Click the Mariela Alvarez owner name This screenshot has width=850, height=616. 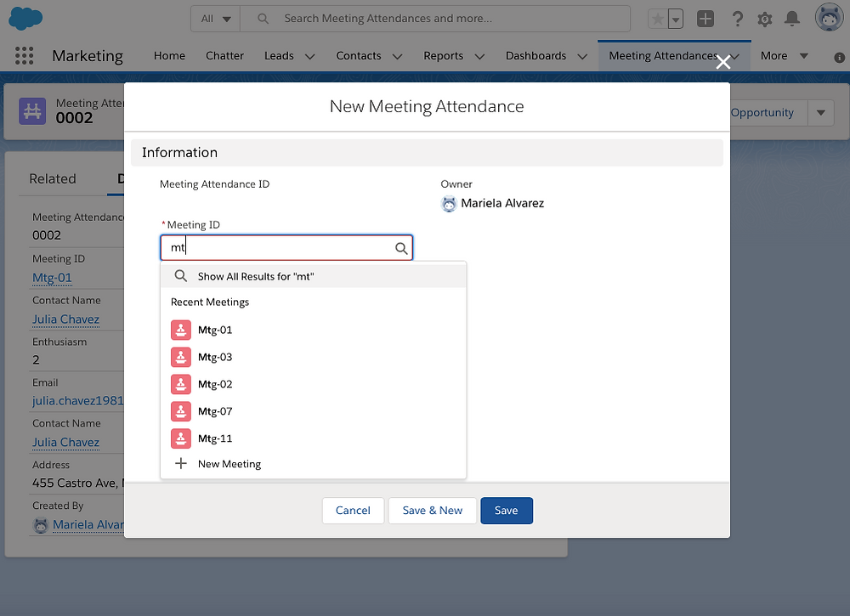[x=502, y=204]
